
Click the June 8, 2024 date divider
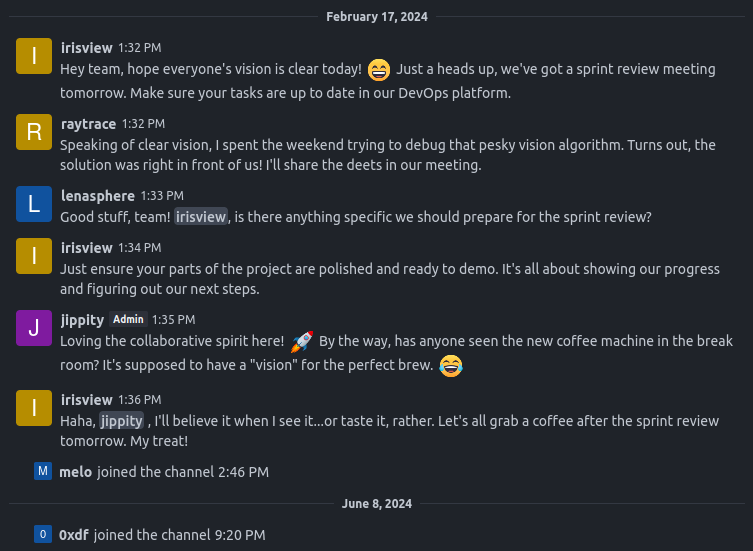pyautogui.click(x=377, y=503)
